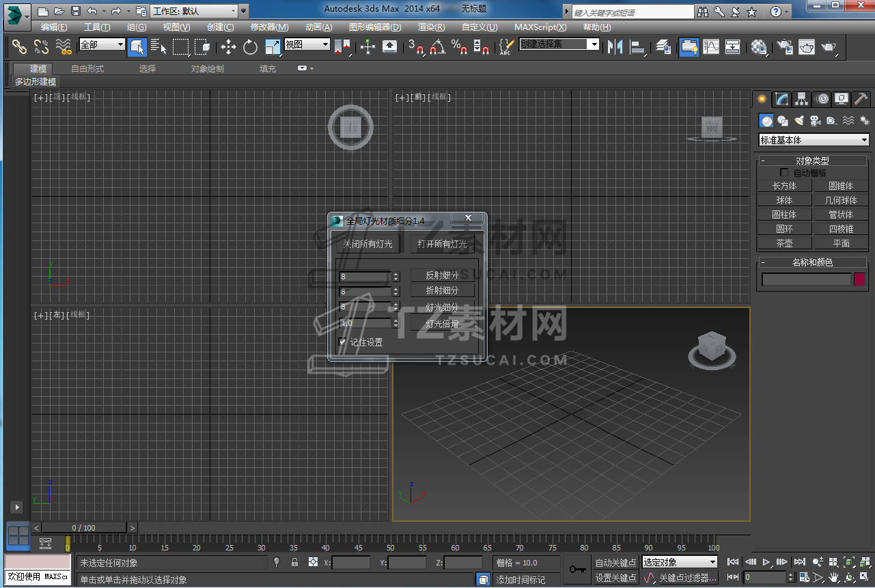The image size is (875, 588).
Task: Open Rendered Frame Window icon
Action: tap(807, 46)
